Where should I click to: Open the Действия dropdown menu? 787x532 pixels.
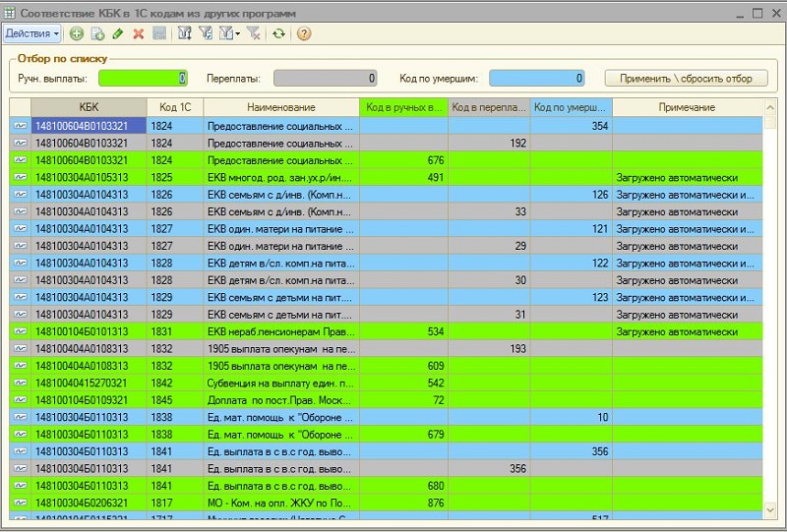click(x=32, y=33)
